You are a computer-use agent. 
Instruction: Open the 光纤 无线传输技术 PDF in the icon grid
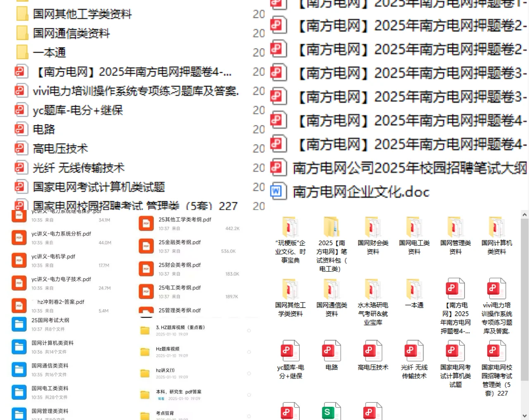[x=414, y=360]
